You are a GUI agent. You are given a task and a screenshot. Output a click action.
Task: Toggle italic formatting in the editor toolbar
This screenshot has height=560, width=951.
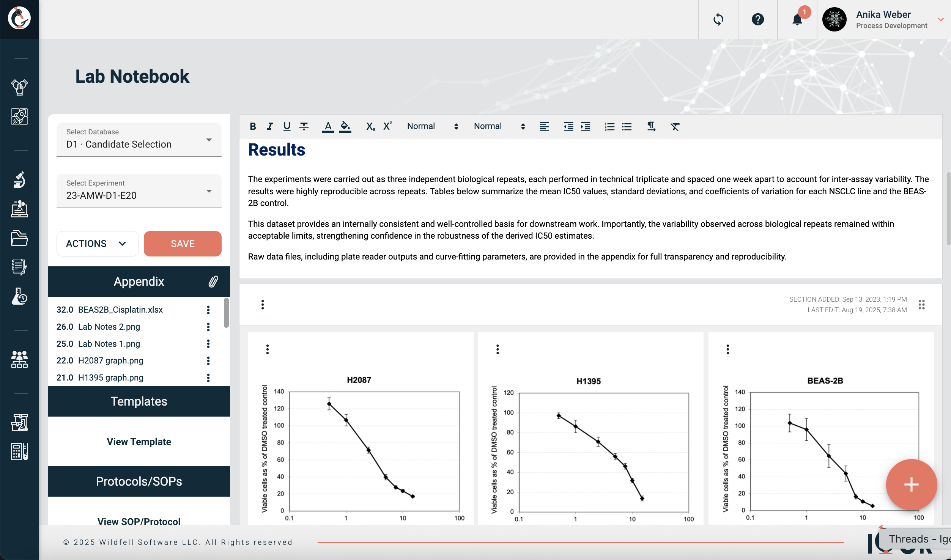point(270,126)
